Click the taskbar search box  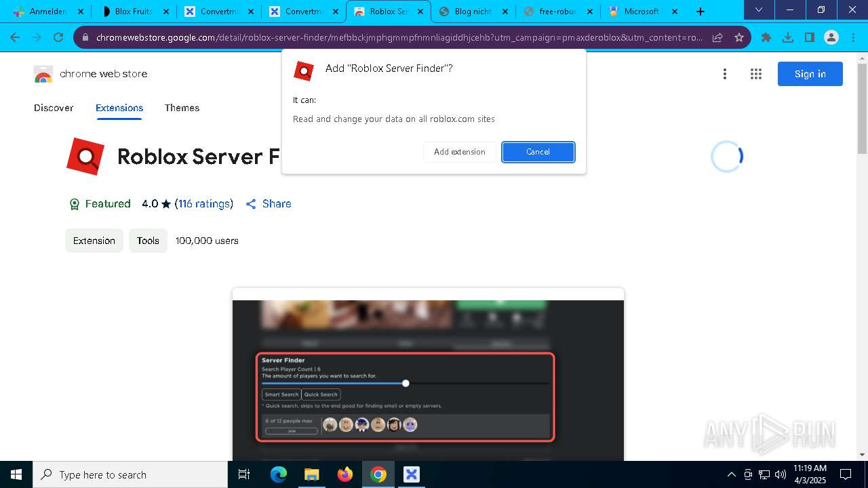coord(130,474)
